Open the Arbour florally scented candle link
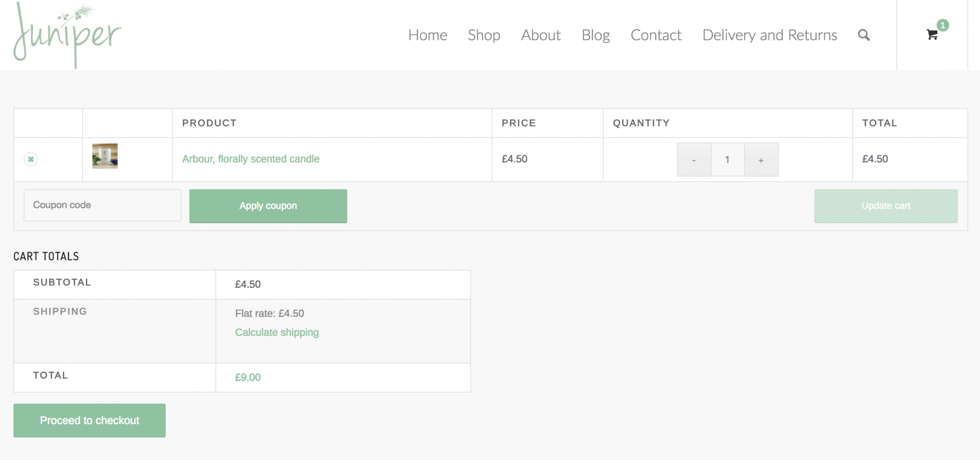The width and height of the screenshot is (980, 460). [251, 159]
